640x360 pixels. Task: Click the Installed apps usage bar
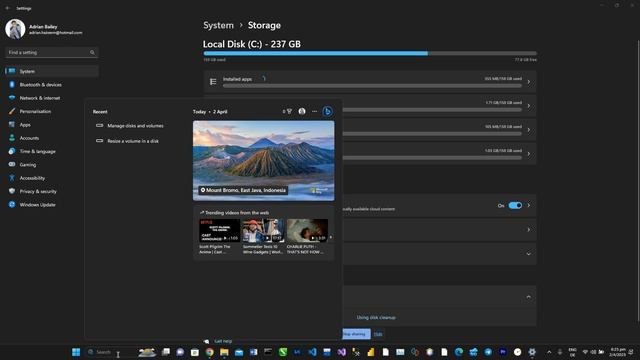coord(372,86)
